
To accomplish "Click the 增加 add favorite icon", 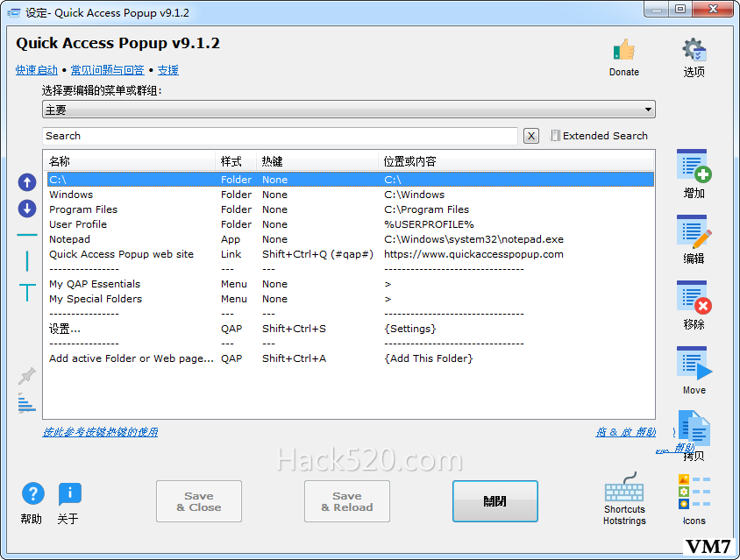I will [694, 166].
